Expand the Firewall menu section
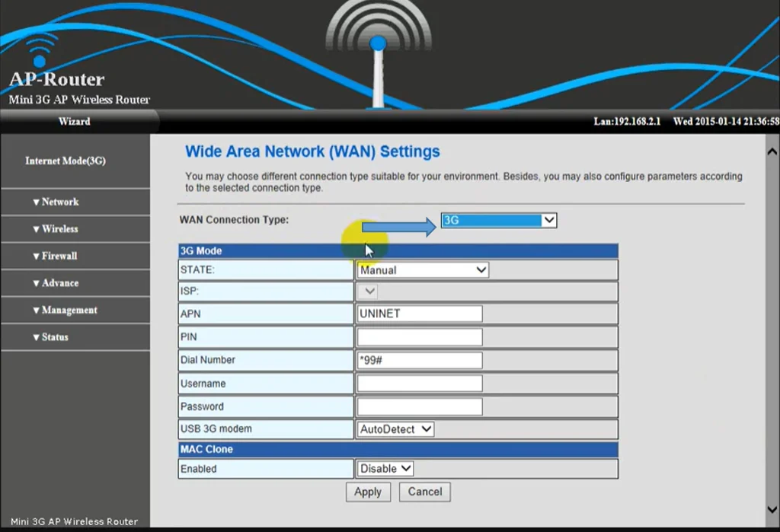Screen dimensions: 780x532 click(x=55, y=256)
